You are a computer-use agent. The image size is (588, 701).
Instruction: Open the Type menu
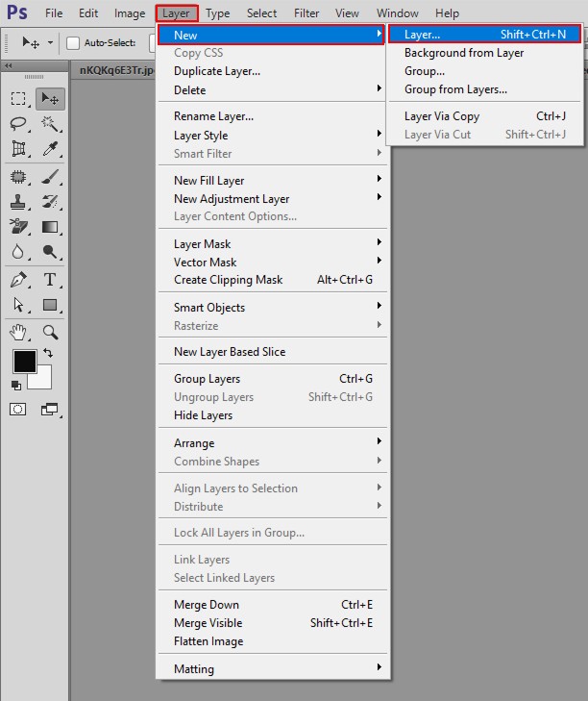[x=217, y=13]
